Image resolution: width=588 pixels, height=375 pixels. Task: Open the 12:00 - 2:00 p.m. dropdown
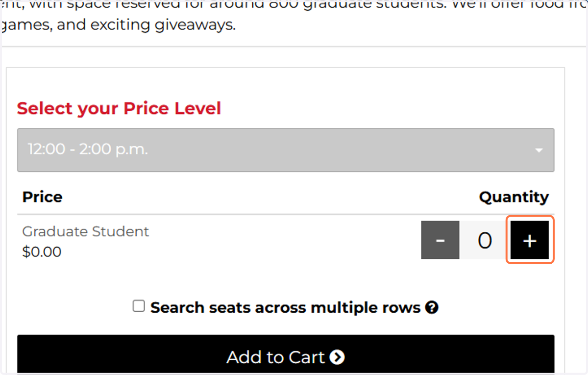pyautogui.click(x=286, y=150)
